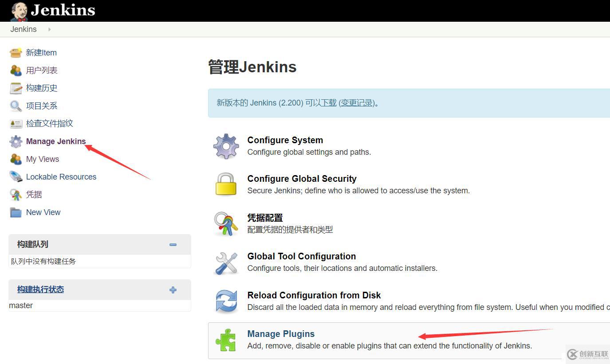The width and height of the screenshot is (610, 364).
Task: Click the Configure Global Security padlock icon
Action: click(226, 184)
